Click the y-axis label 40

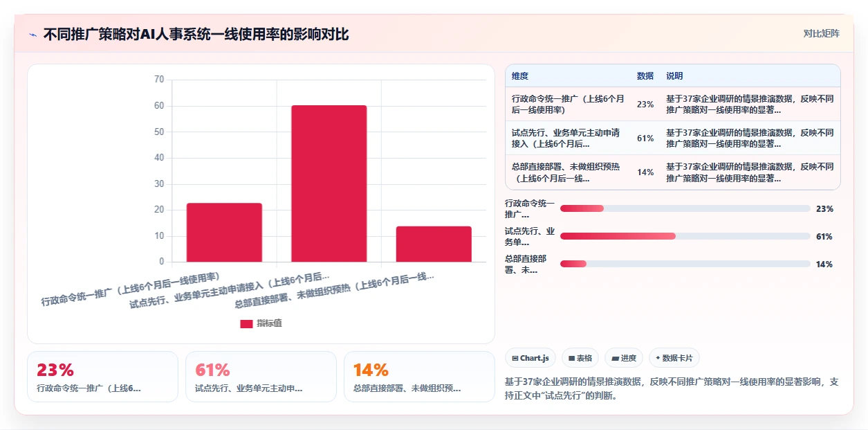159,158
